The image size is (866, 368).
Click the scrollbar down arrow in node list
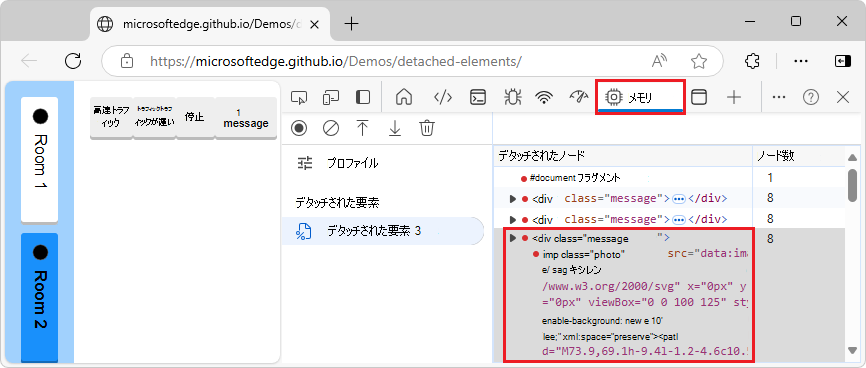click(x=852, y=350)
